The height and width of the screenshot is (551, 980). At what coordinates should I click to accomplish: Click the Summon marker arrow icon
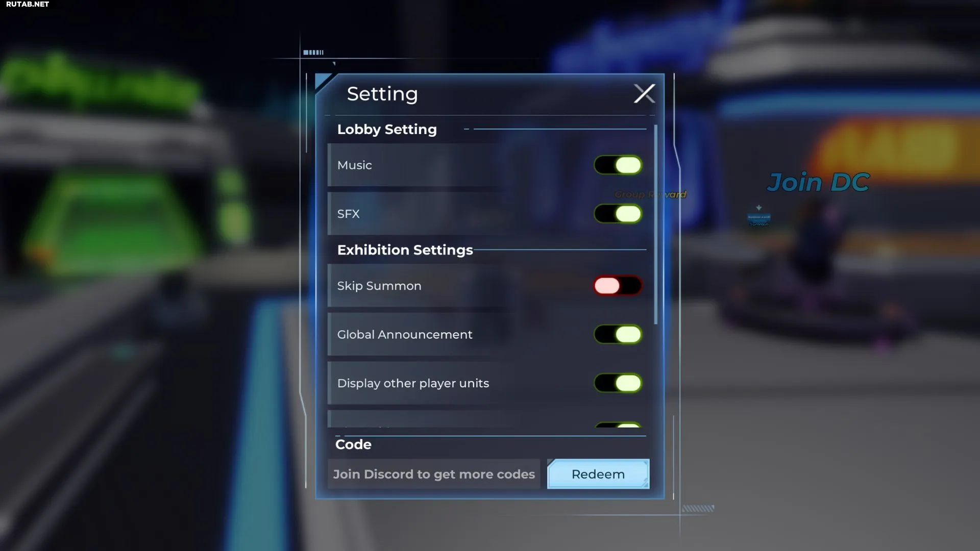pos(759,208)
